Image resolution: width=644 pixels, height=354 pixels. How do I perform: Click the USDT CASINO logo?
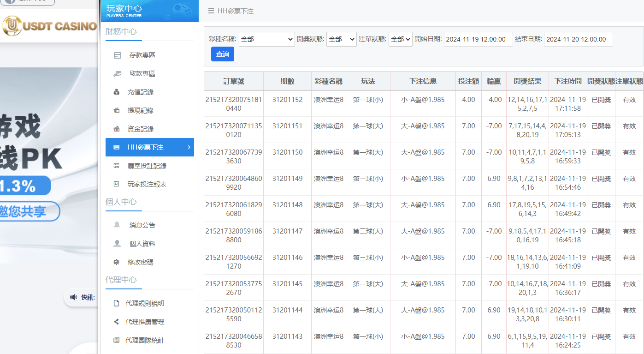pos(48,26)
